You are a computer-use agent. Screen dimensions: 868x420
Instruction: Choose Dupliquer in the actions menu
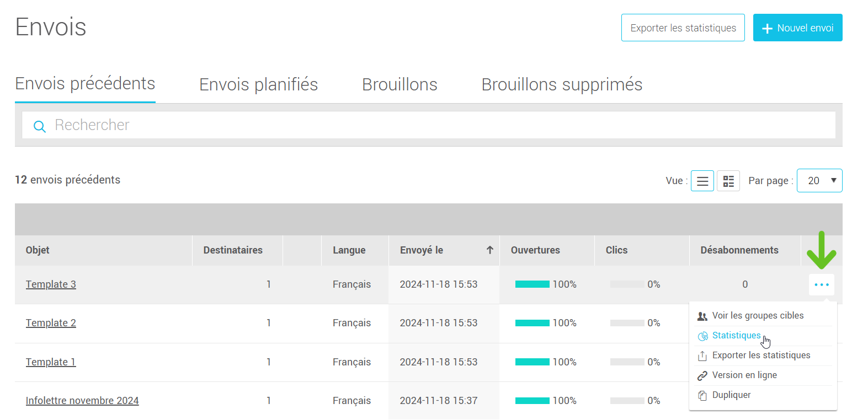click(x=731, y=395)
